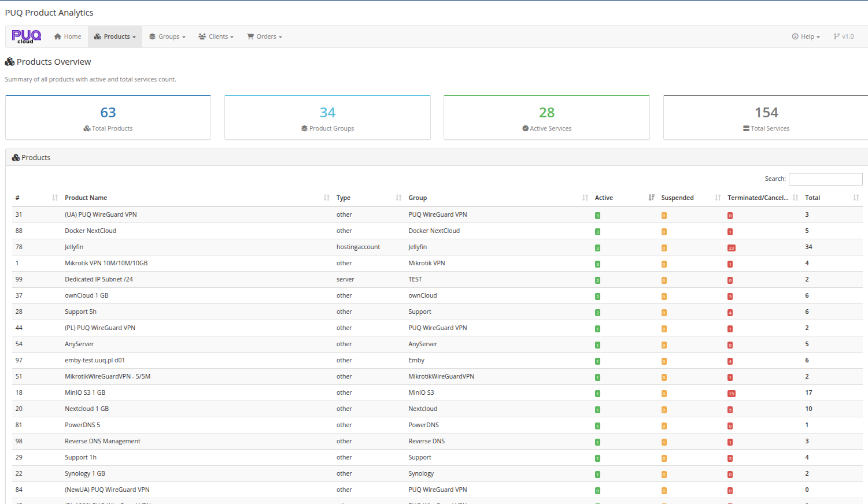Click the cubes icon in the Products panel header

[16, 157]
